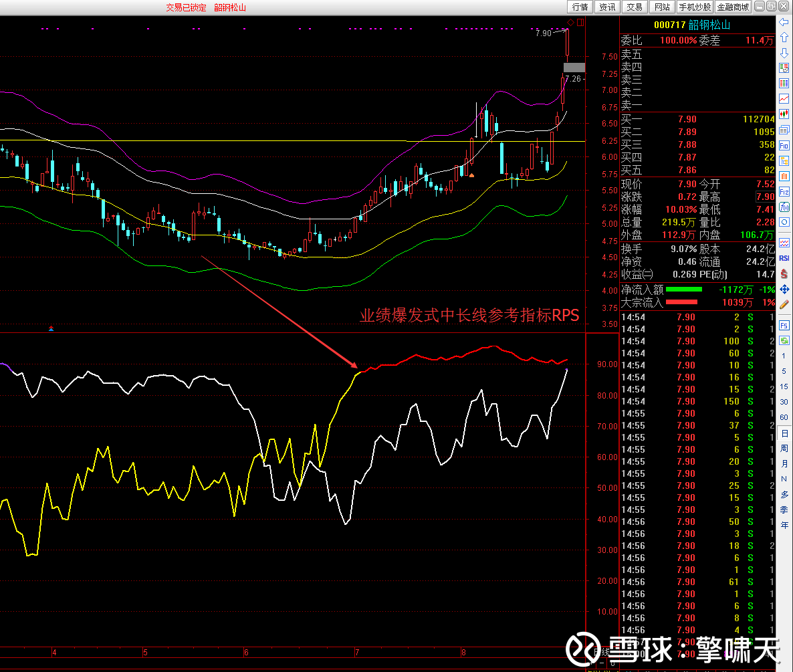
Task: Select the N-day period option
Action: [x=784, y=479]
